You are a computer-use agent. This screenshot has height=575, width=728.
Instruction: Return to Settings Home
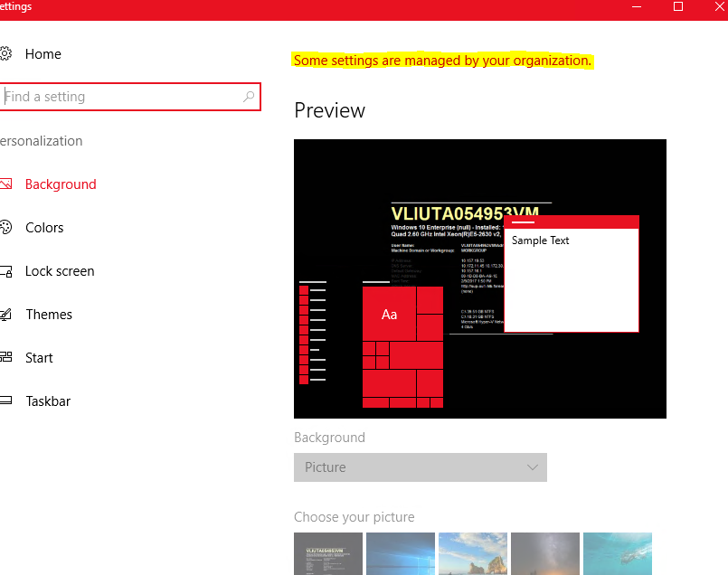[x=43, y=54]
